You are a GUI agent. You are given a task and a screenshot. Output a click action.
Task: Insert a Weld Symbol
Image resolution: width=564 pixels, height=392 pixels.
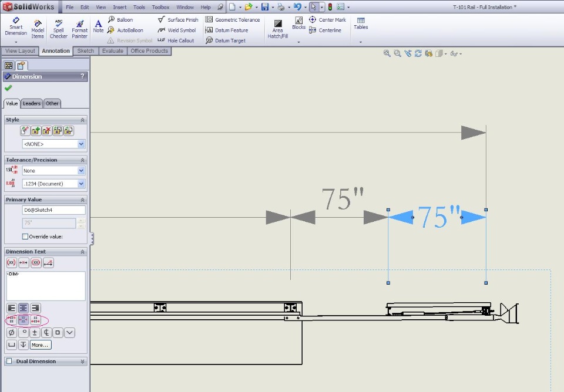[177, 30]
